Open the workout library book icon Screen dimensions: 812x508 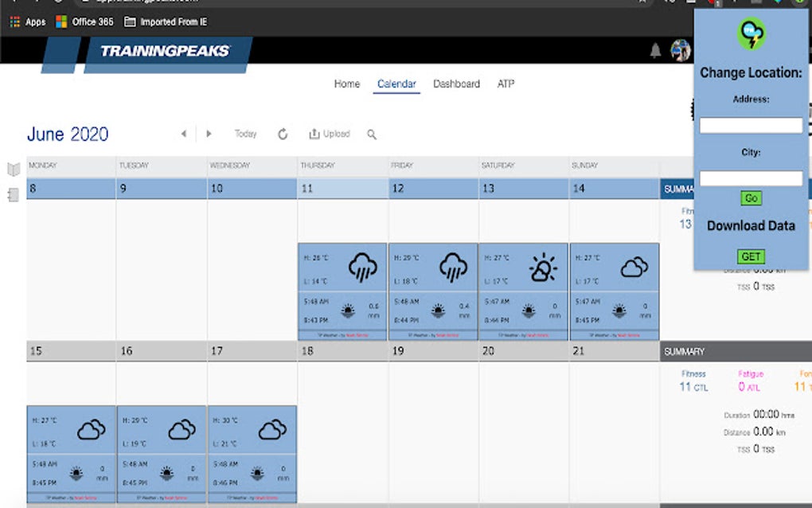click(x=14, y=169)
